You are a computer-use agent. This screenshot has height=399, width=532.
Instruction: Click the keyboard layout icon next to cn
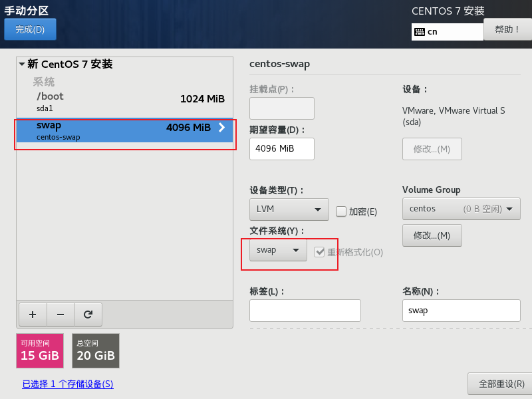click(420, 32)
